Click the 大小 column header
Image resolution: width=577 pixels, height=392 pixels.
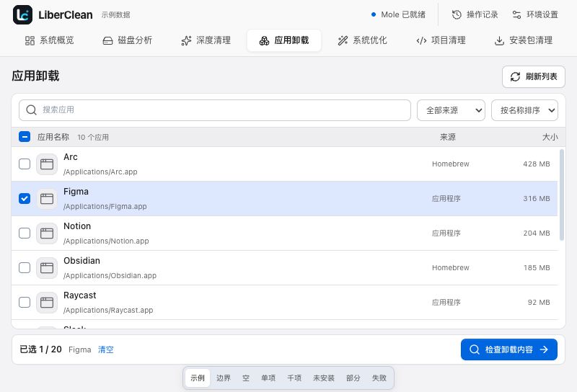[550, 137]
